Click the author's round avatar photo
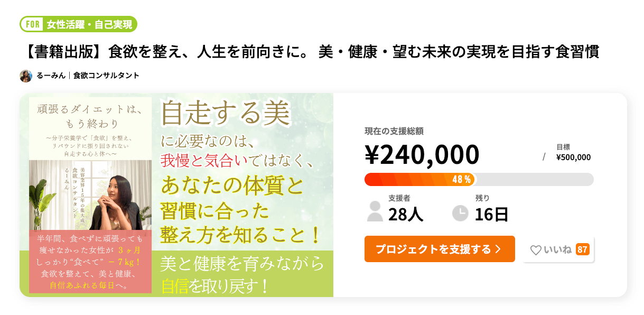Image resolution: width=644 pixels, height=315 pixels. click(26, 76)
